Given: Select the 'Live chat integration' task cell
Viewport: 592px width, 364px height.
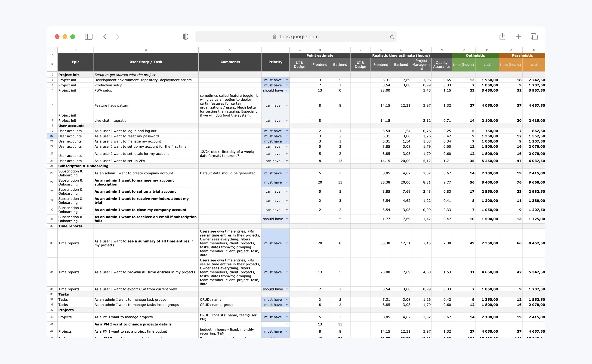Looking at the screenshot, I should 146,121.
